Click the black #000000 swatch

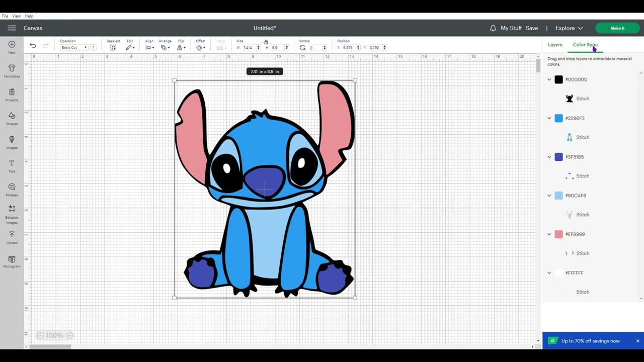(558, 79)
